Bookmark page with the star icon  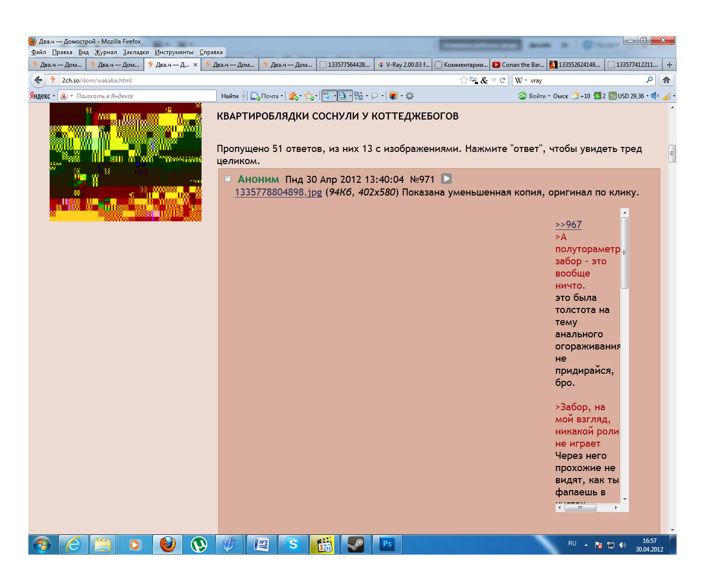pos(463,80)
